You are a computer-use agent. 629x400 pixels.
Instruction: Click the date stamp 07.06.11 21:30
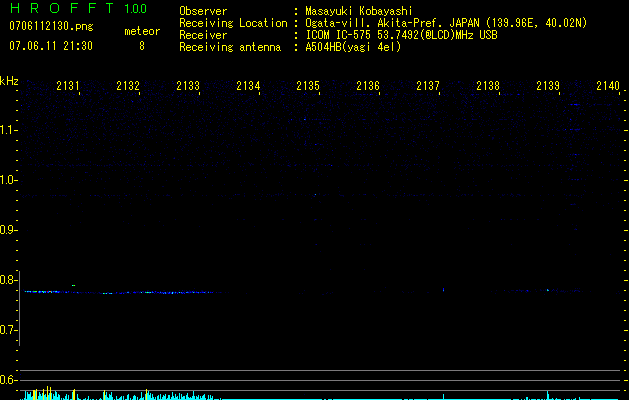pyautogui.click(x=51, y=46)
